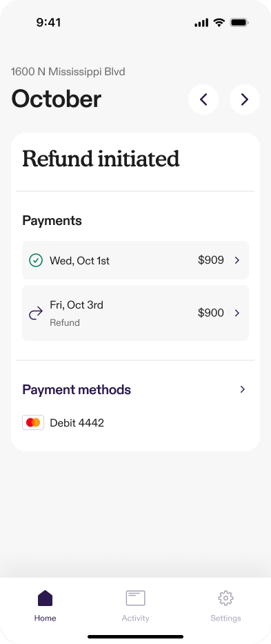Open Payment methods chevron arrow
The height and width of the screenshot is (644, 271).
pyautogui.click(x=243, y=389)
